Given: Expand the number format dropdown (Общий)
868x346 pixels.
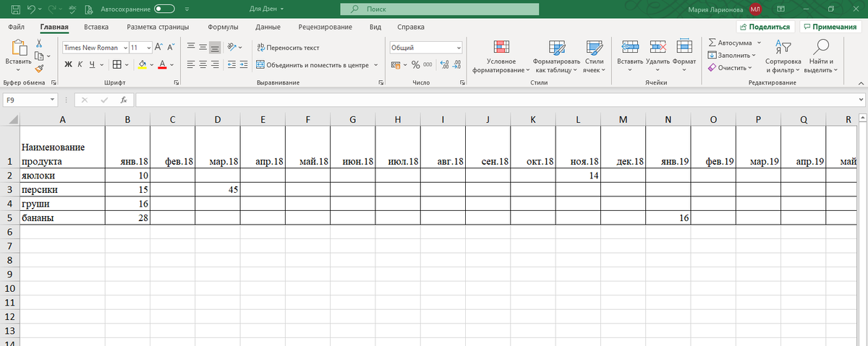Looking at the screenshot, I should coord(459,48).
